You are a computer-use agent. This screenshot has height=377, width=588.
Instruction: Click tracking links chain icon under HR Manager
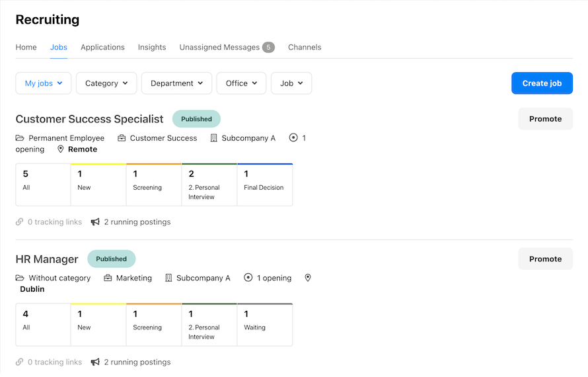[20, 362]
